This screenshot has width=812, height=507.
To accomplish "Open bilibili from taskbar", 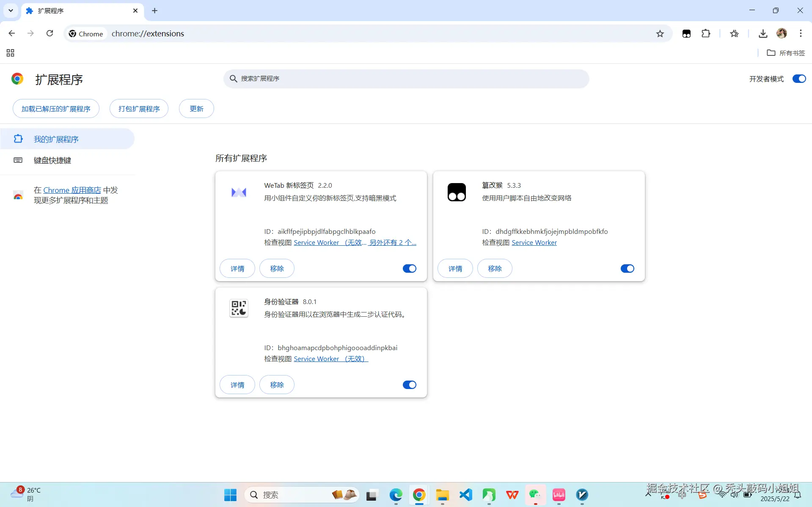I will coord(559,495).
